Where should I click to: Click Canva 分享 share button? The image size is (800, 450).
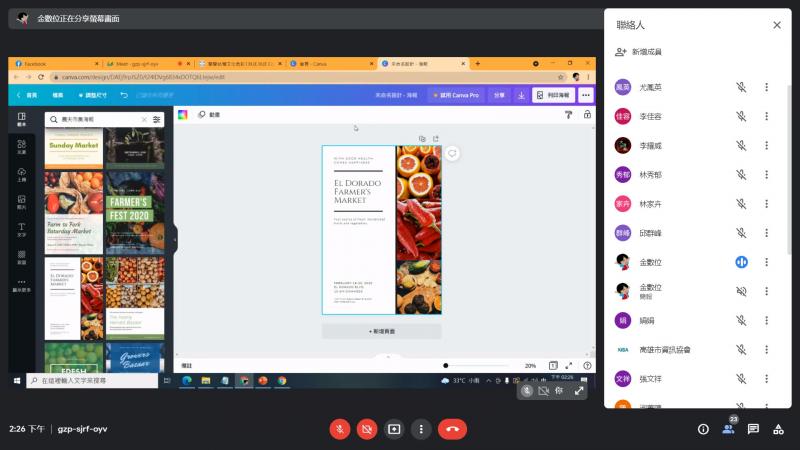point(499,95)
